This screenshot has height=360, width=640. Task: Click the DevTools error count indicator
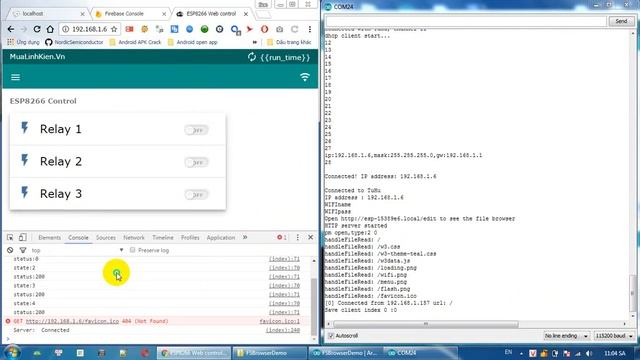tap(282, 238)
